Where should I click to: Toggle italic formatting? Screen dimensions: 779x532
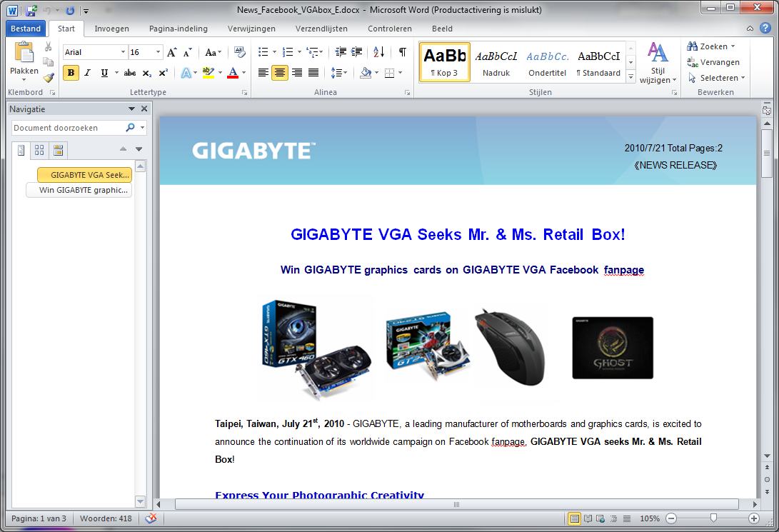click(x=87, y=73)
